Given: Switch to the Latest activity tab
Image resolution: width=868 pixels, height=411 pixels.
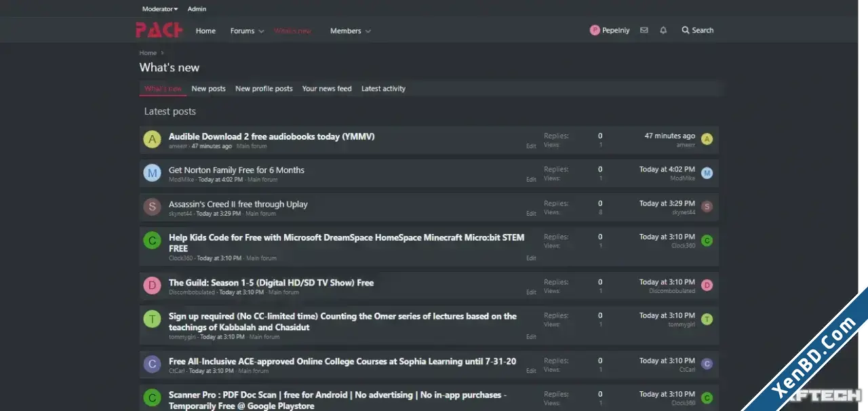Looking at the screenshot, I should (383, 89).
